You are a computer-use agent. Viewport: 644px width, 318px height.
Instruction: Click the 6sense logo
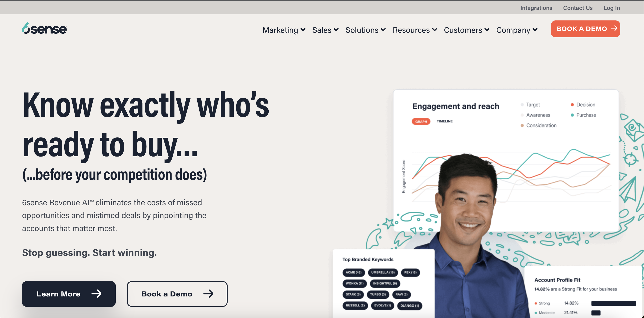(44, 28)
